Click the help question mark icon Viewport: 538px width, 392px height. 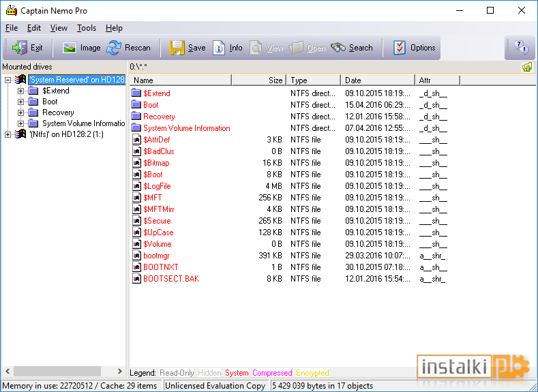coord(521,47)
